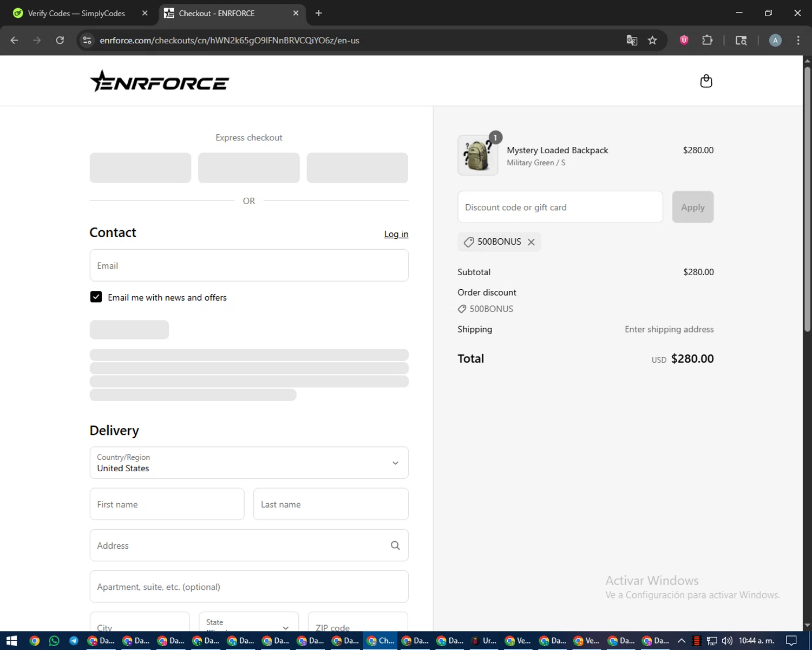Click the red striped tray icon
This screenshot has height=650, width=812.
tap(697, 641)
